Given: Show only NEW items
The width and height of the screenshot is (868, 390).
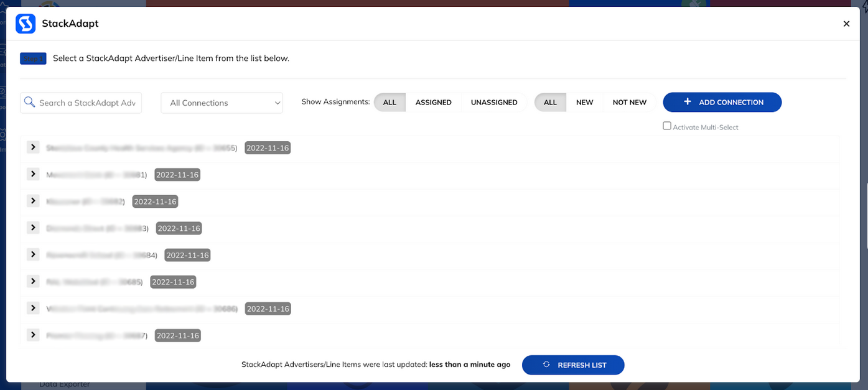Looking at the screenshot, I should [585, 102].
